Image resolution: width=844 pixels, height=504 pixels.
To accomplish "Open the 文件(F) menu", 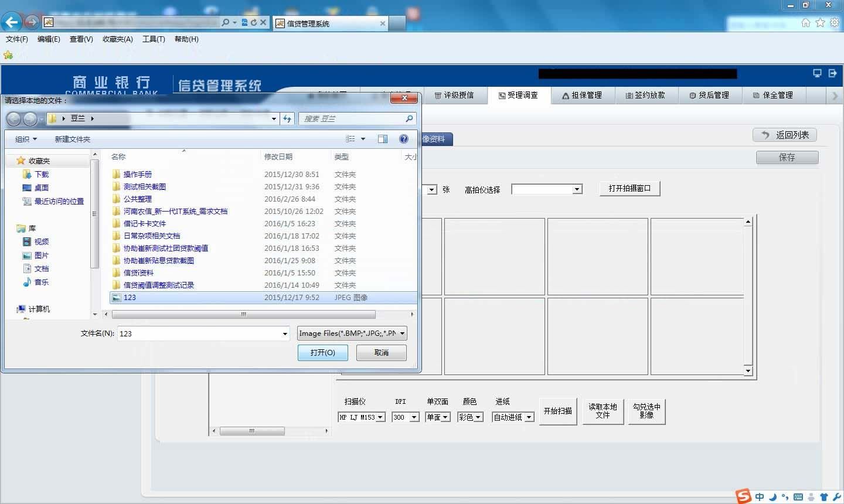I will [17, 39].
